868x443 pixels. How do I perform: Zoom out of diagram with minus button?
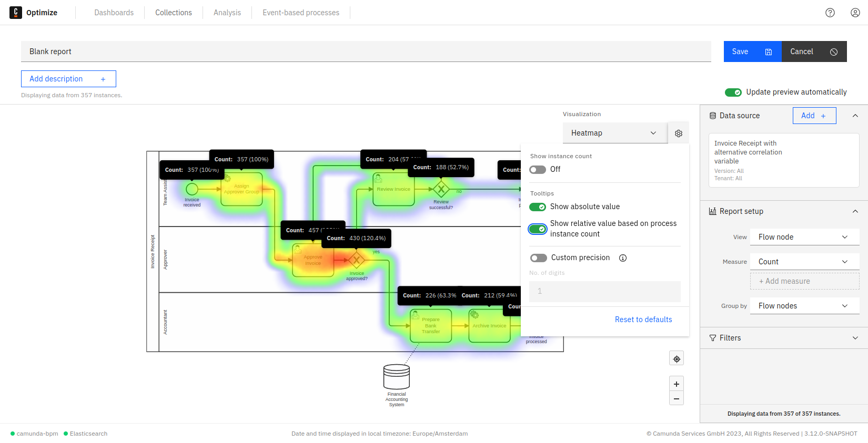[x=677, y=399]
